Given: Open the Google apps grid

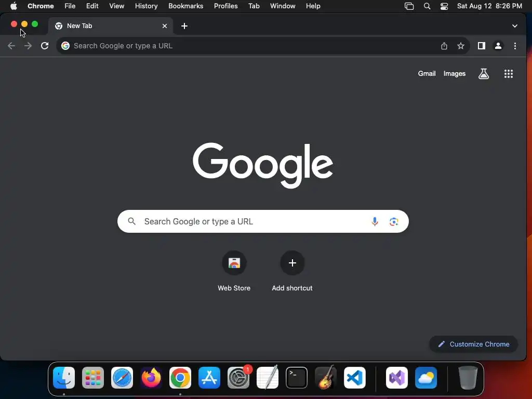Looking at the screenshot, I should (509, 74).
